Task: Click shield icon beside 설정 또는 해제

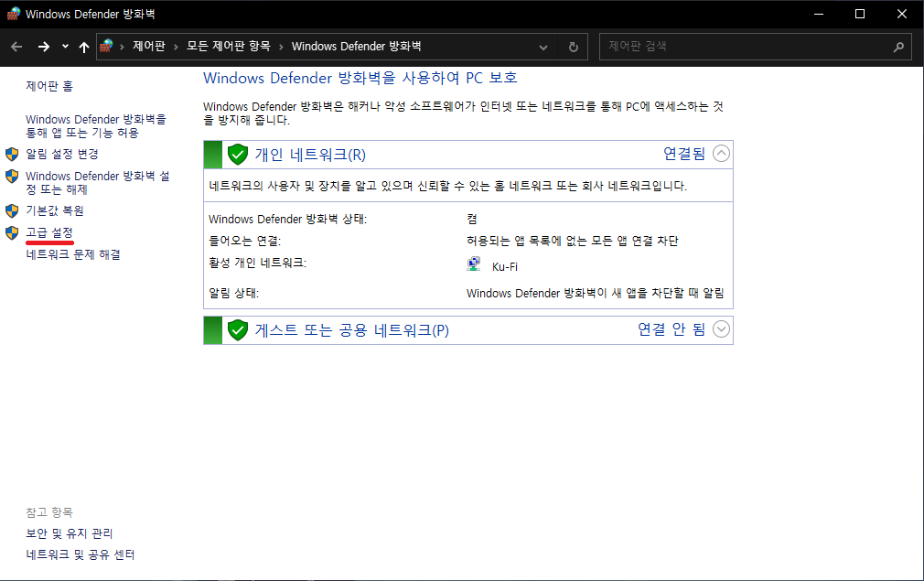Action: click(x=12, y=177)
